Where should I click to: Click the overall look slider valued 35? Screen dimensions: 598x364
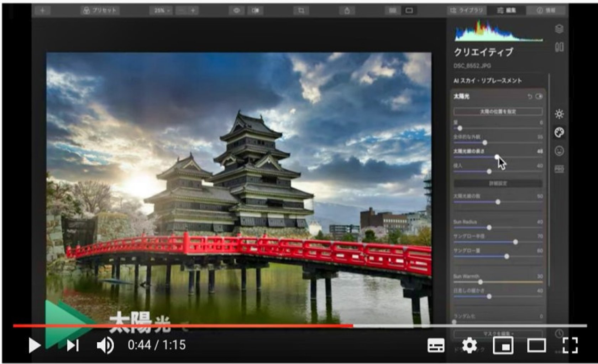point(498,143)
